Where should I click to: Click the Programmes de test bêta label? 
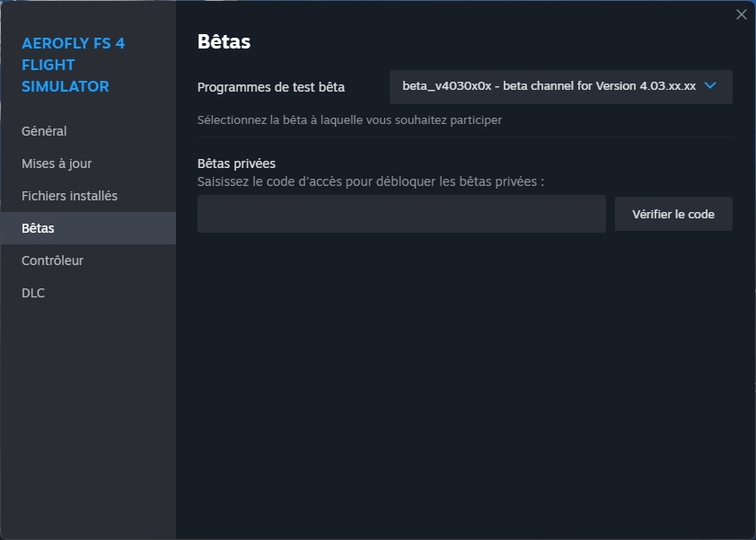pyautogui.click(x=270, y=87)
